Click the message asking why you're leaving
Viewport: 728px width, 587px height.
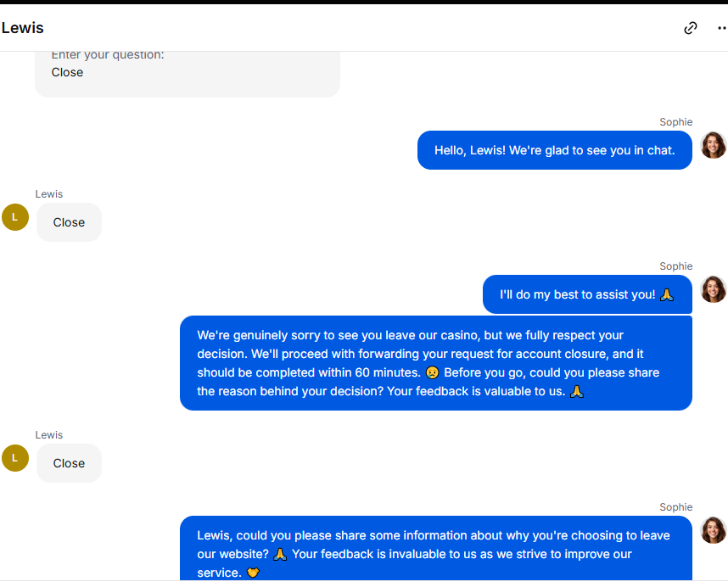pyautogui.click(x=436, y=548)
